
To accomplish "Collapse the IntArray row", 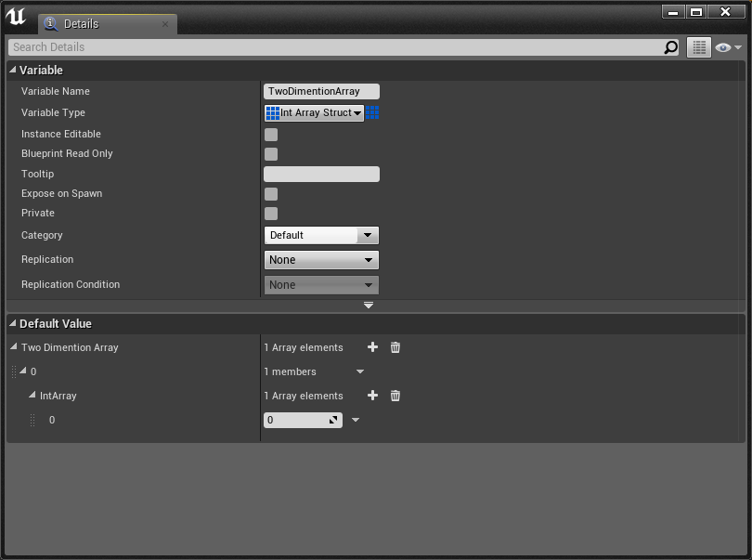I will pyautogui.click(x=32, y=395).
